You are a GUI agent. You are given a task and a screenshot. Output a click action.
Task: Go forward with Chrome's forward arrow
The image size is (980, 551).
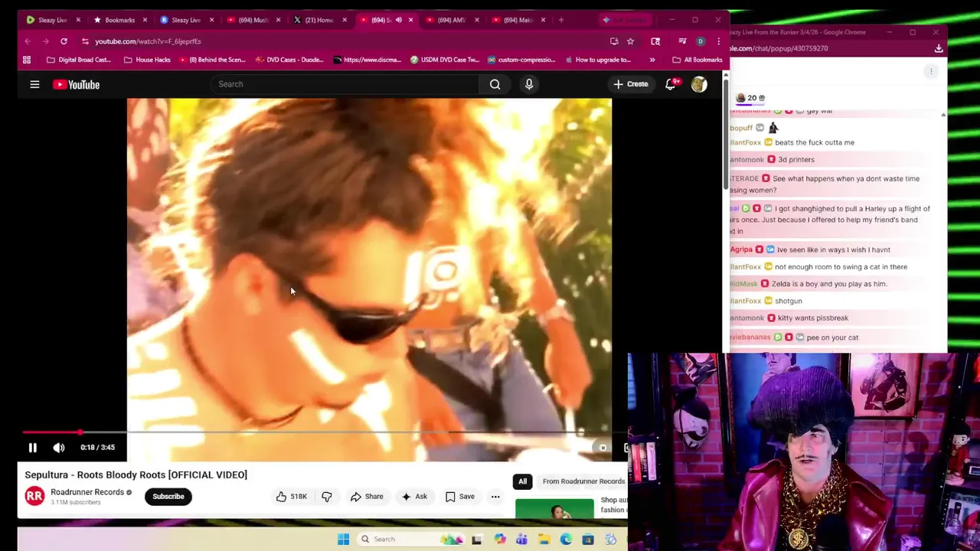tap(45, 41)
